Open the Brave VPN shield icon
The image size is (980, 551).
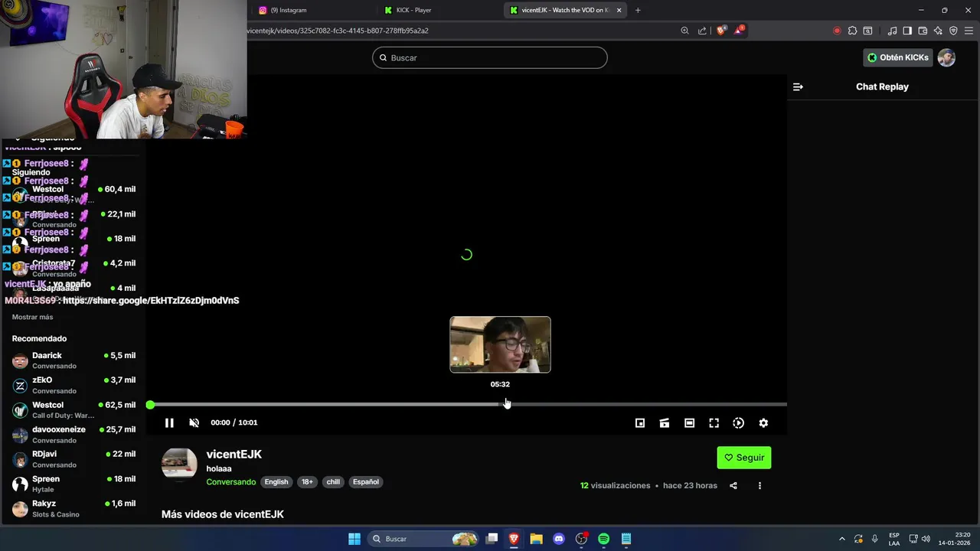(x=953, y=31)
